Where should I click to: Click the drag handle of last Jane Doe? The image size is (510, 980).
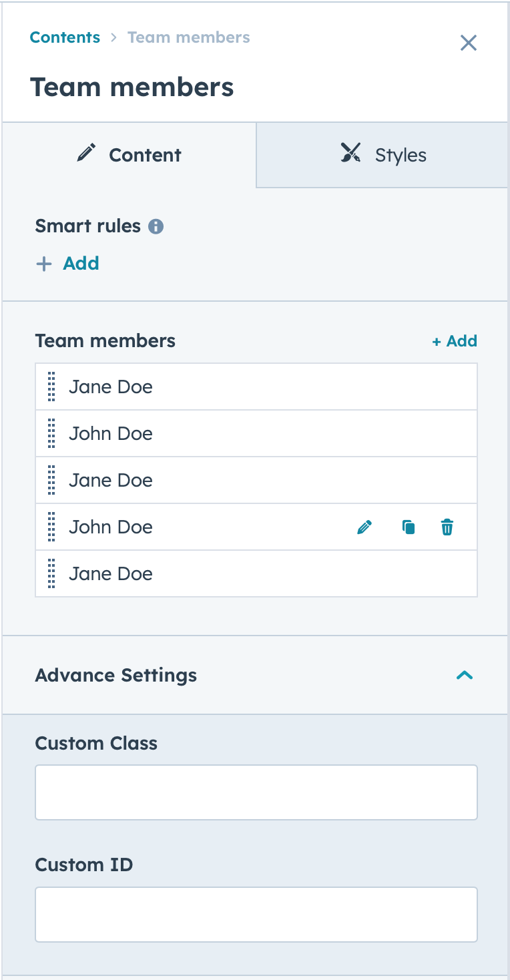52,574
